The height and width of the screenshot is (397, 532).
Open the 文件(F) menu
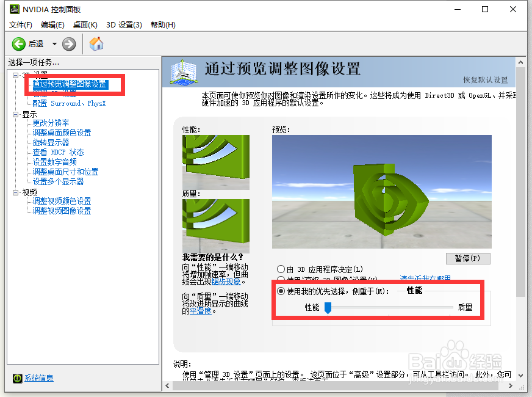tap(20, 25)
